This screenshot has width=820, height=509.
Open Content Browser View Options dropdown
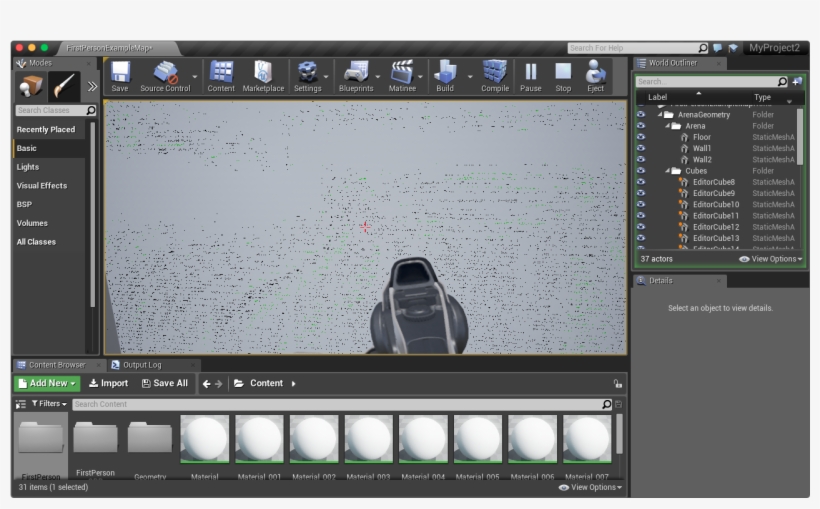590,488
